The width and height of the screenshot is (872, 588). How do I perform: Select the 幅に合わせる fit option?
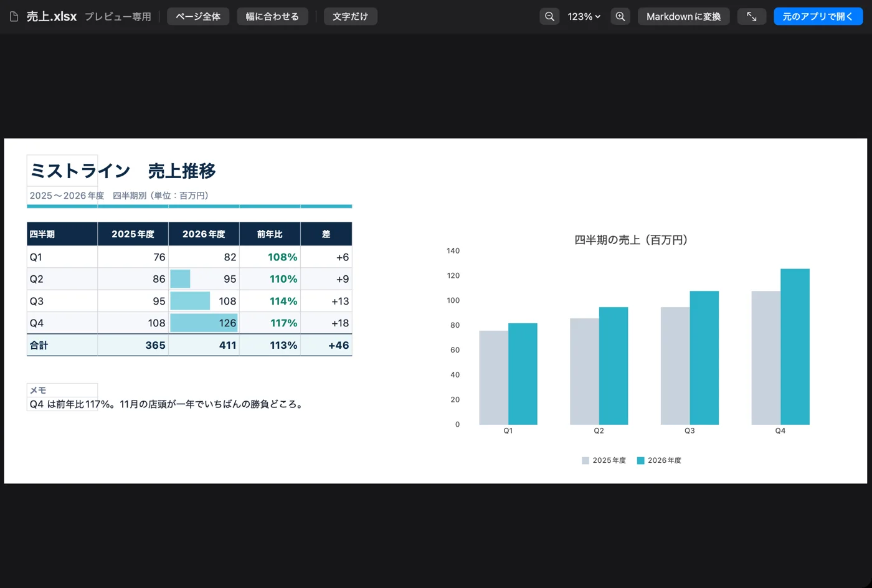pos(272,17)
